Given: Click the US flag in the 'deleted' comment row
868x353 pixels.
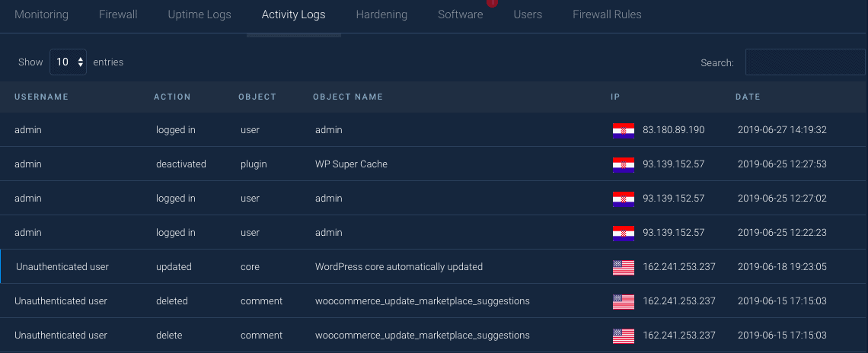Looking at the screenshot, I should click(624, 301).
